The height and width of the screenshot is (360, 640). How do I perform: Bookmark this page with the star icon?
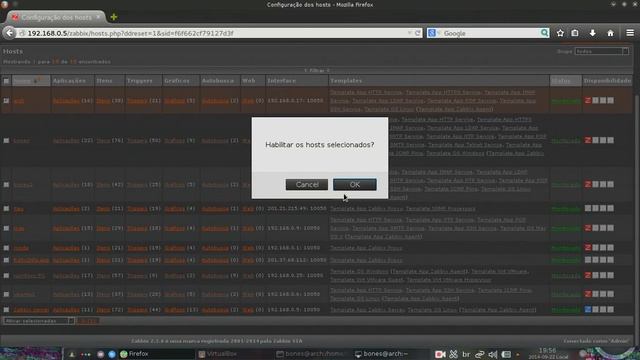560,33
